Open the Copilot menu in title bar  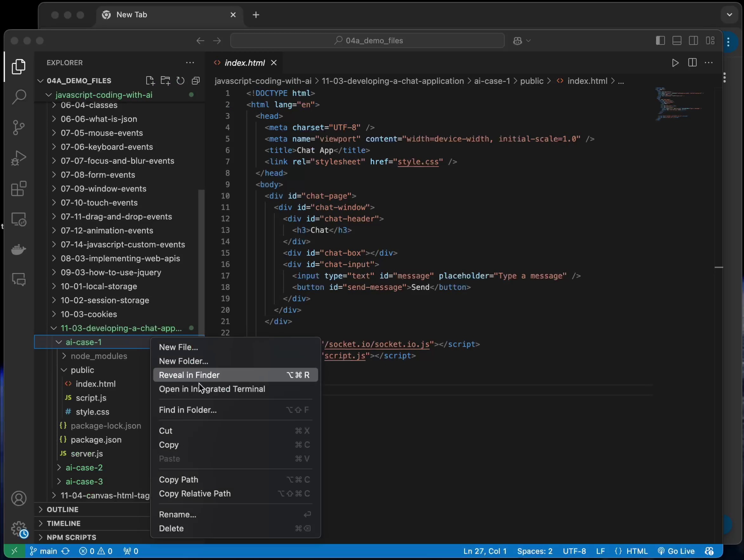pos(522,41)
